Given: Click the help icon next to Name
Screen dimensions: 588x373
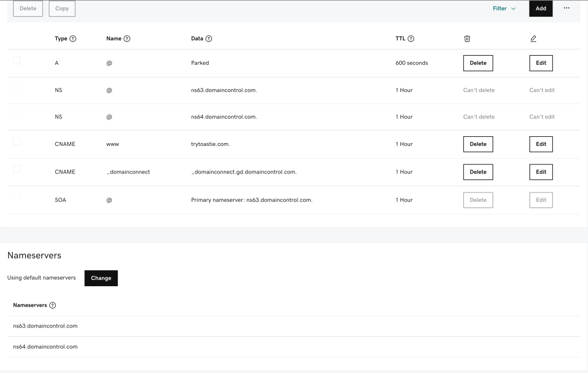Looking at the screenshot, I should [x=127, y=39].
